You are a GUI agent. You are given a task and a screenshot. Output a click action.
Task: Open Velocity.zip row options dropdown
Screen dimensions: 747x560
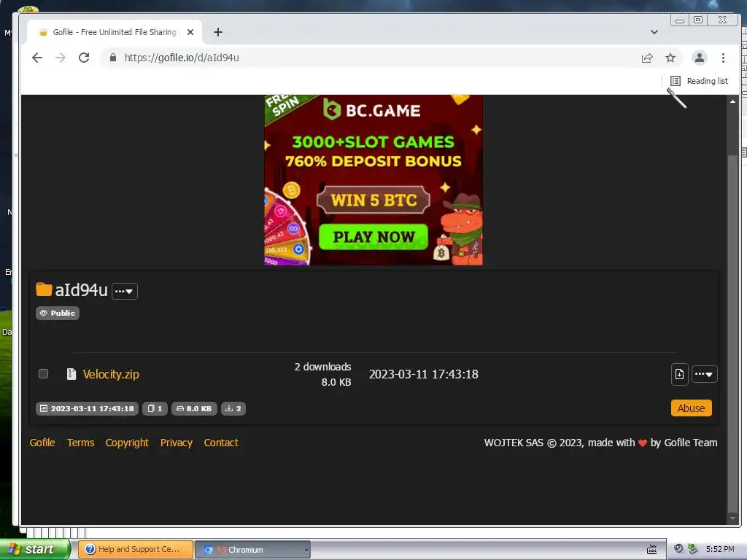click(704, 374)
